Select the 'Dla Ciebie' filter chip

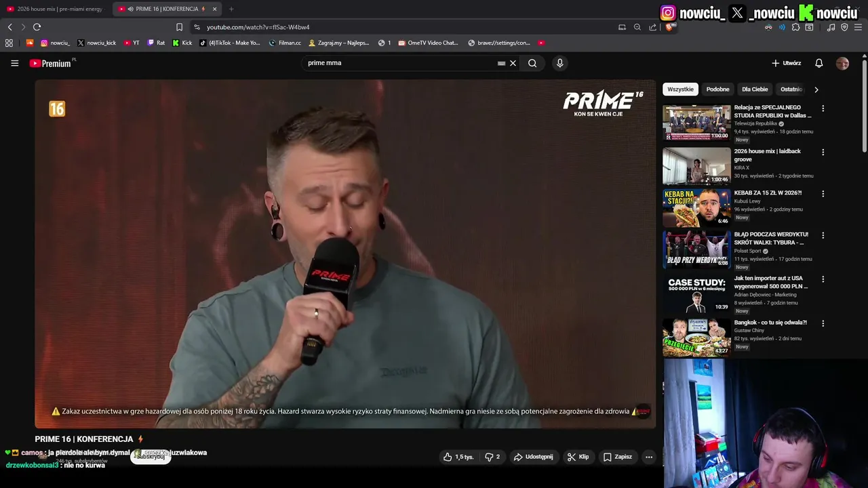tap(755, 89)
